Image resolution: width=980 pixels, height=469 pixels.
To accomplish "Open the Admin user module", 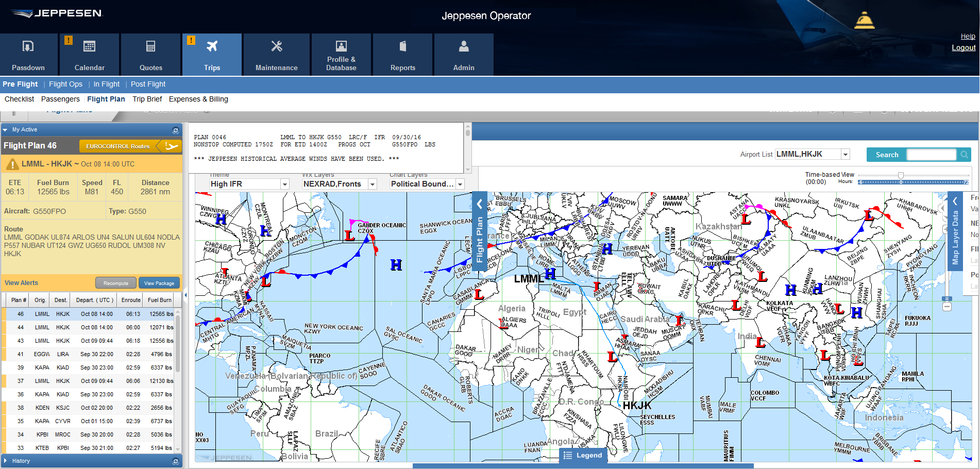I will click(464, 55).
